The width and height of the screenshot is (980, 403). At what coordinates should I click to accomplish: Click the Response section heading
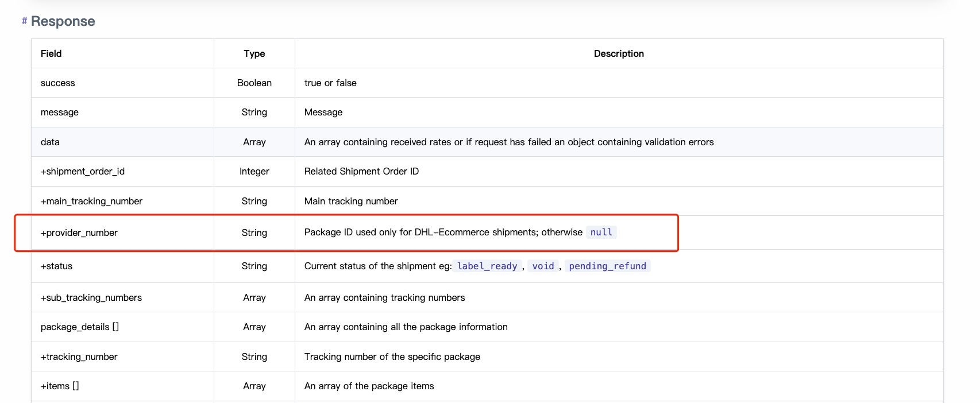pos(63,21)
